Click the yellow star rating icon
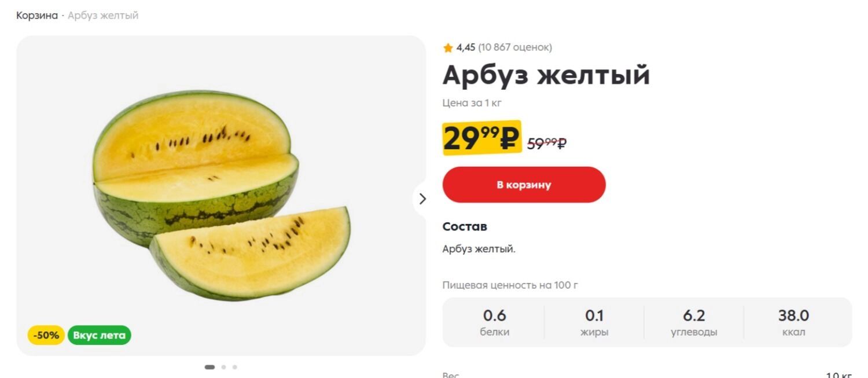 tap(448, 48)
